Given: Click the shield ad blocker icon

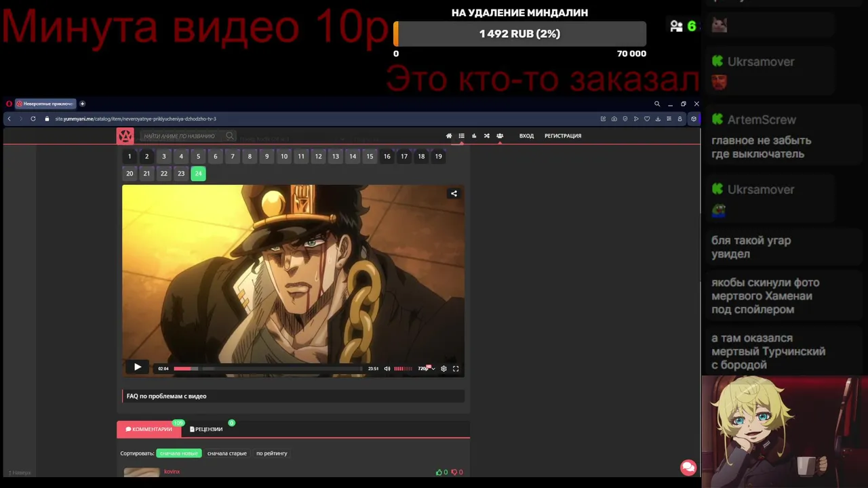Looking at the screenshot, I should click(x=625, y=119).
